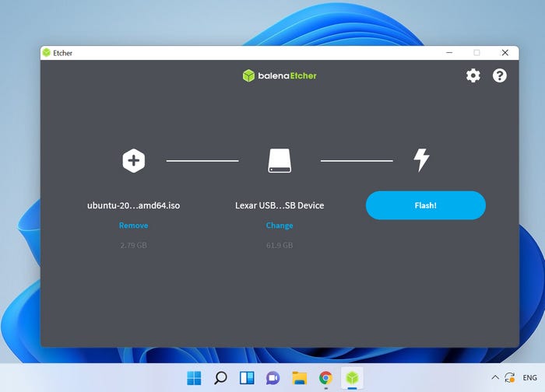Image resolution: width=545 pixels, height=392 pixels.
Task: Click the select image plus hexagon icon
Action: (x=133, y=160)
